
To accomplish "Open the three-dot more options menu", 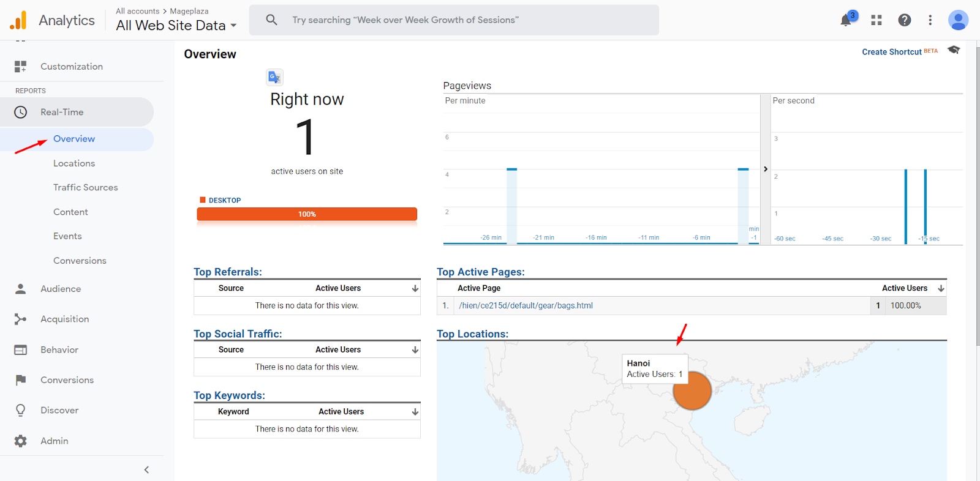I will (930, 20).
